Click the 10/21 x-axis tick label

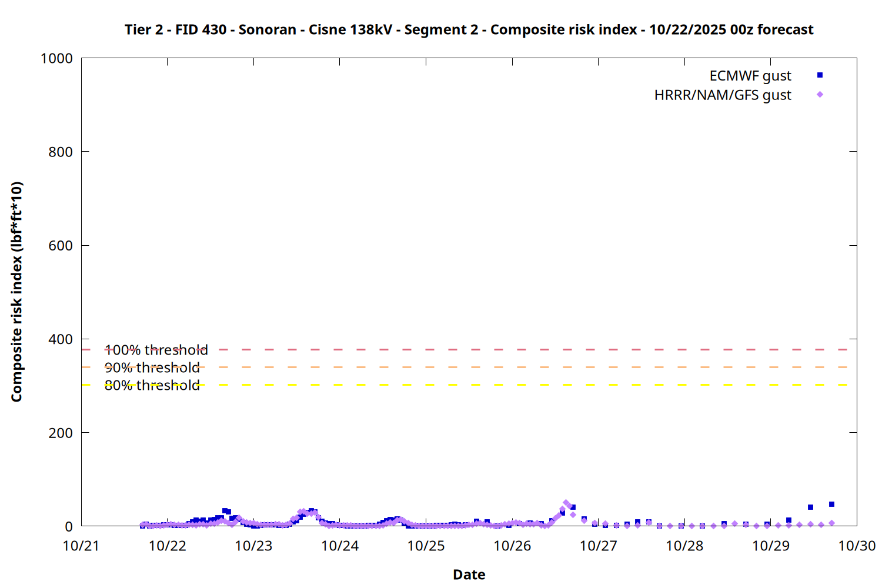point(81,546)
